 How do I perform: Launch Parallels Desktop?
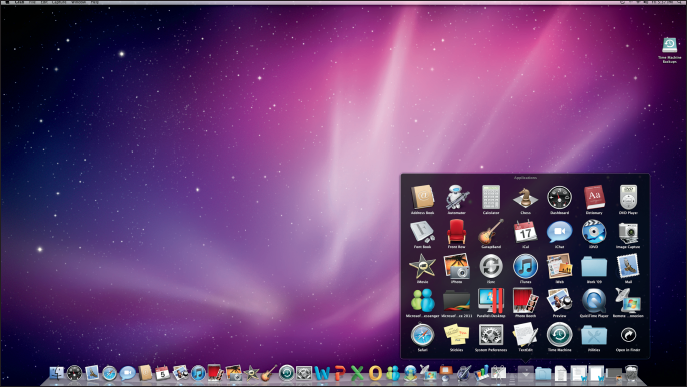(491, 300)
